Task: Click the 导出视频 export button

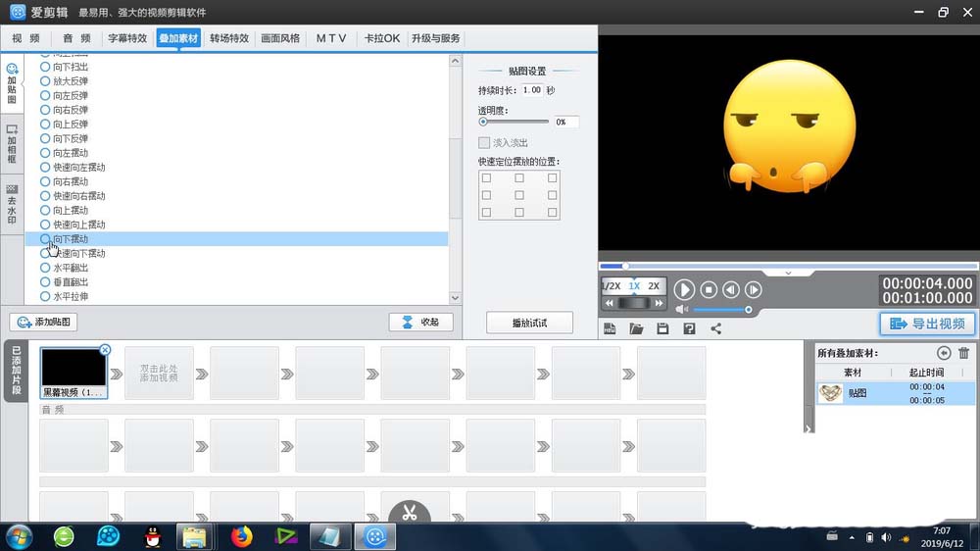Action: [x=927, y=324]
